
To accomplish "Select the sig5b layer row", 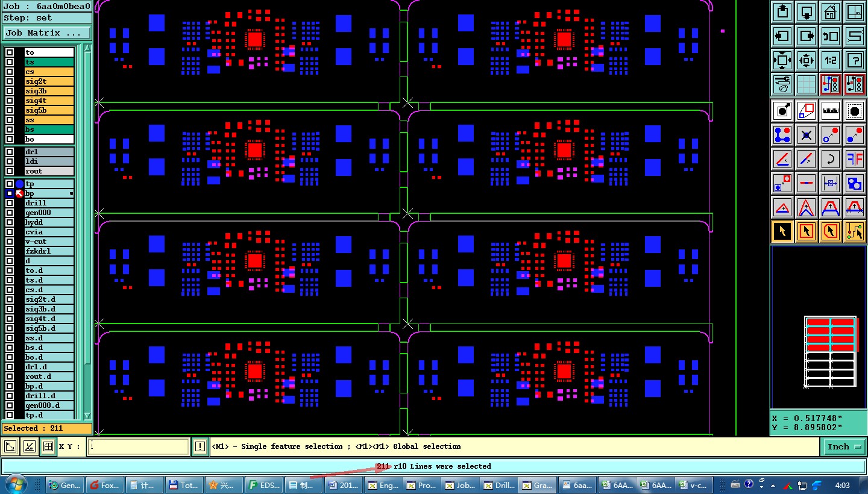I will 49,110.
